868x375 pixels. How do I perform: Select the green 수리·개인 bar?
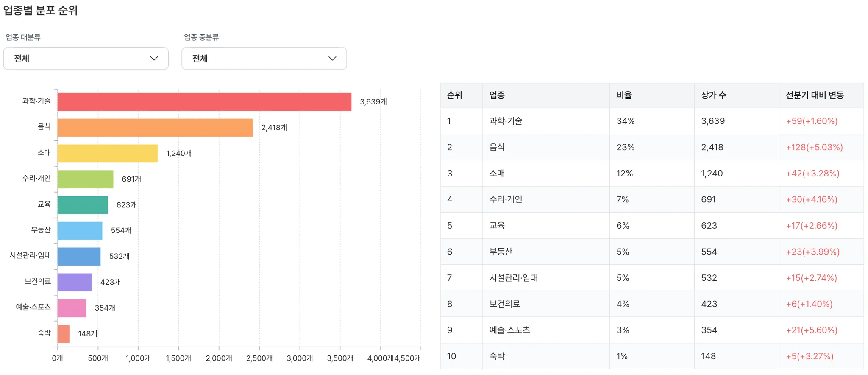point(85,179)
